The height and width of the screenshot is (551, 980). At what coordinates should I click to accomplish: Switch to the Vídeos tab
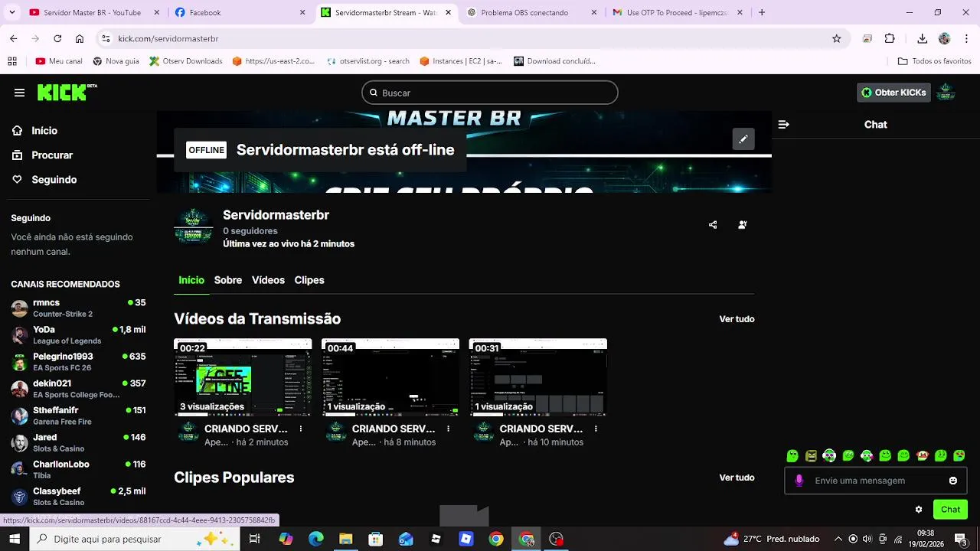268,280
